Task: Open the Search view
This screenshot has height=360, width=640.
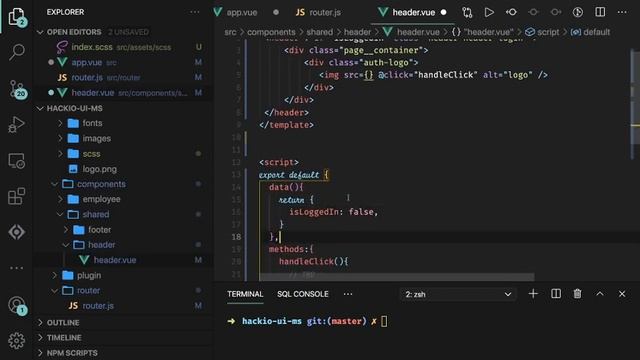Action: point(16,52)
